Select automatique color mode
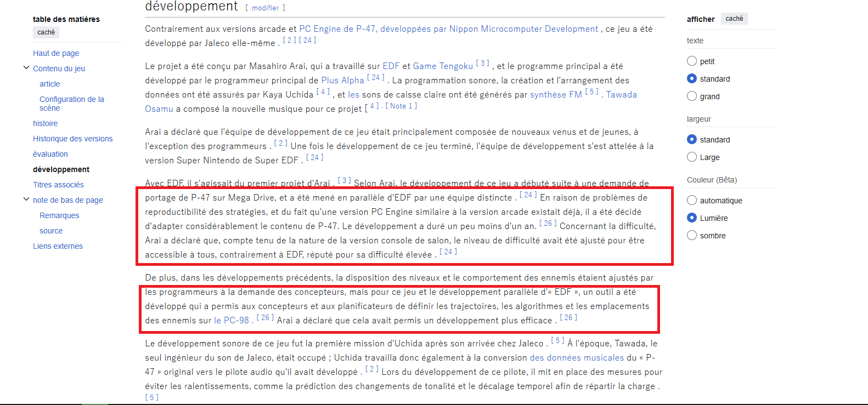Screen dimensions: 868x405 click(692, 201)
